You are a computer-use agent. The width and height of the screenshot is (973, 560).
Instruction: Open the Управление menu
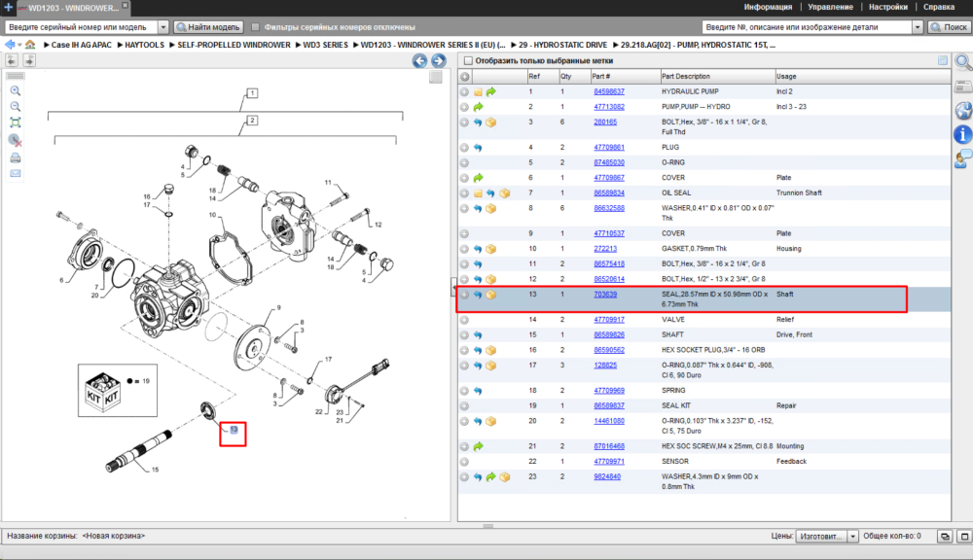(830, 7)
